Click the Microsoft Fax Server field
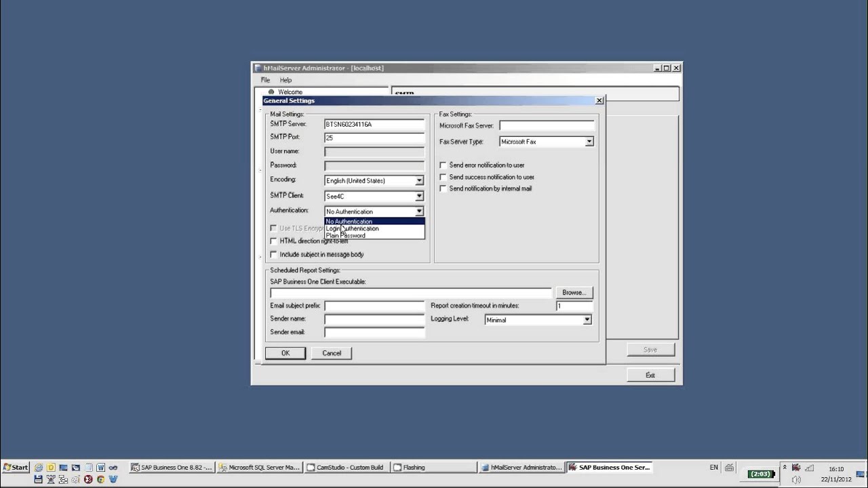This screenshot has height=488, width=868. coord(547,126)
